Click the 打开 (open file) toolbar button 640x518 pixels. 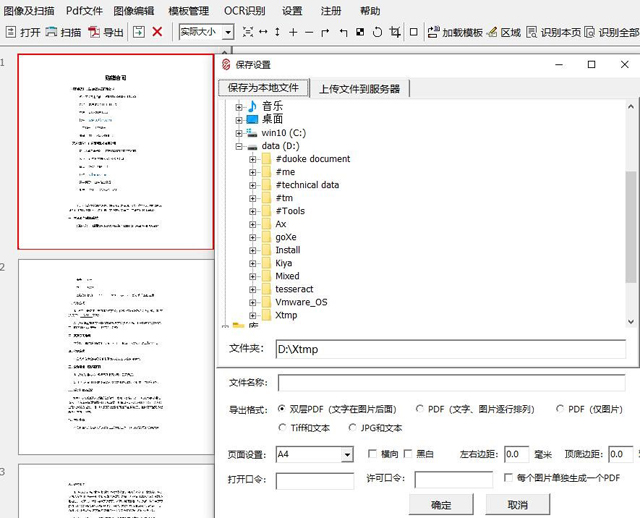click(x=22, y=32)
